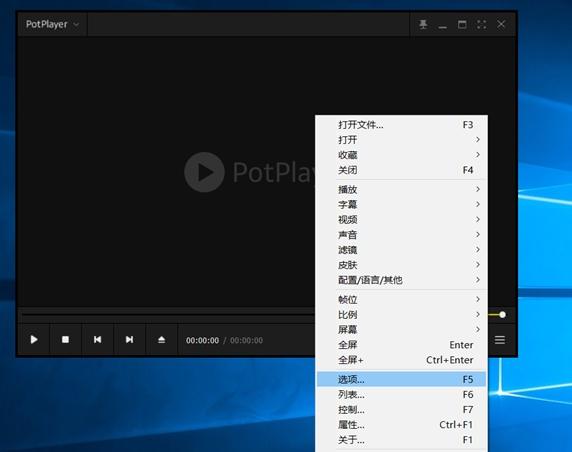Expand the 收藏 submenu
This screenshot has height=452, width=572.
pos(401,155)
